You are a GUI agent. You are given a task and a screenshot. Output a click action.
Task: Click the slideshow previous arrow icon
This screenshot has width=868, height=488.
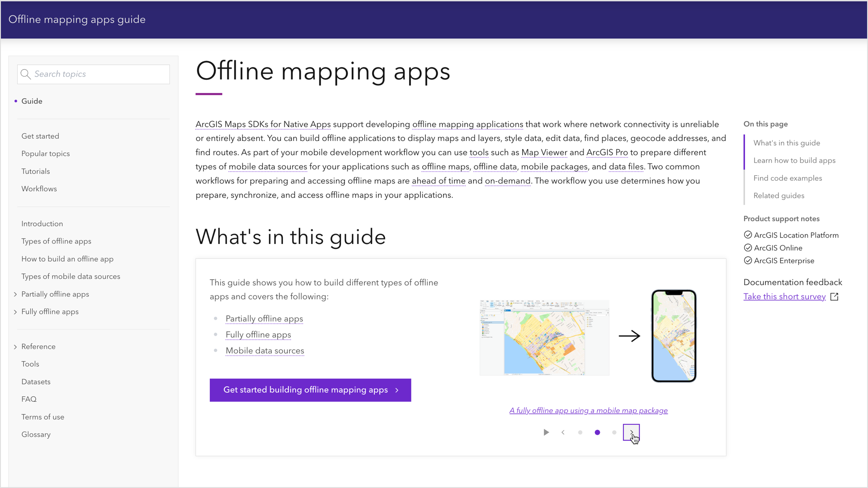click(563, 432)
